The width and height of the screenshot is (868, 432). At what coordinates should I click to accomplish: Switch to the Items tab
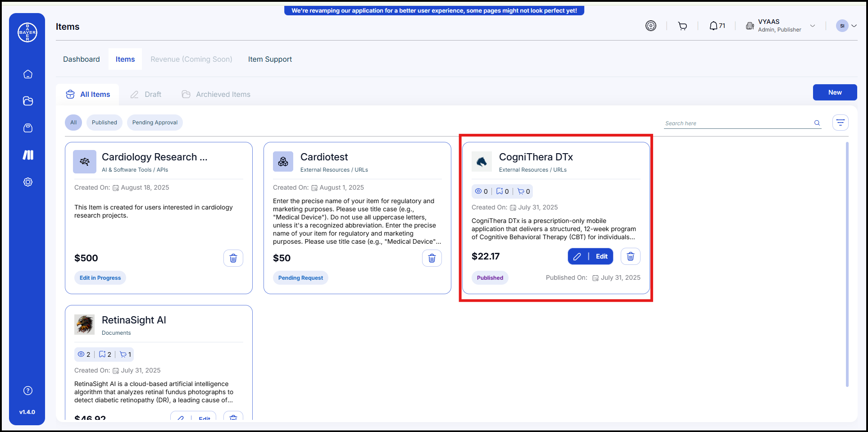[125, 59]
